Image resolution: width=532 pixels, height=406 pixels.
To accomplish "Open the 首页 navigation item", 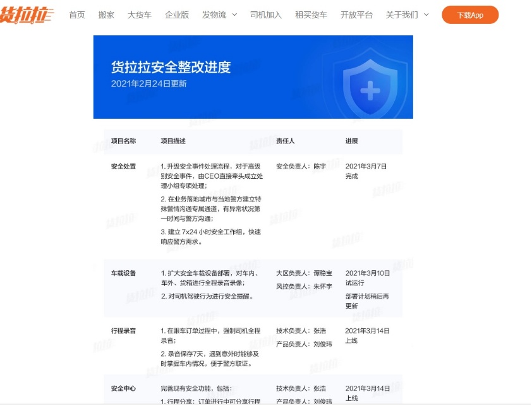I will click(x=77, y=15).
